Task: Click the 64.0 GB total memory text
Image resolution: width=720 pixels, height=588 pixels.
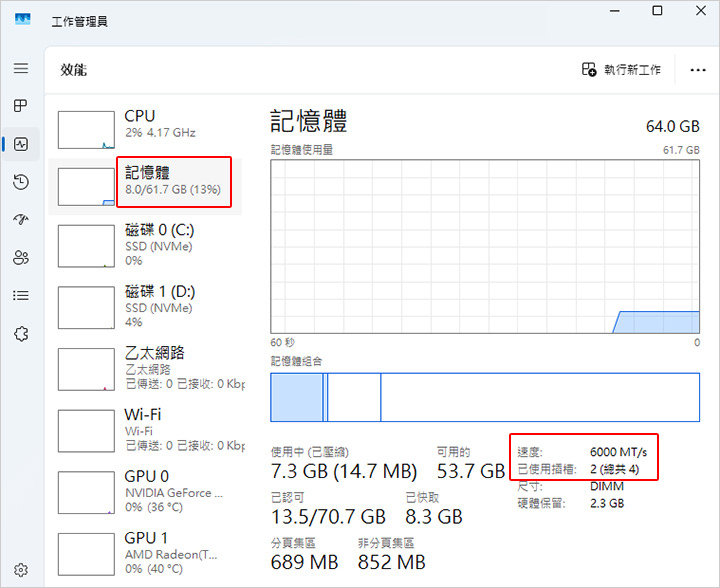Action: point(673,126)
